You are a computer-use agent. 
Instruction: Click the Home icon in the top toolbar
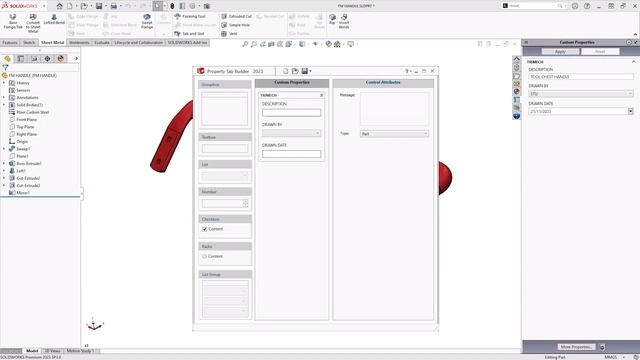click(x=60, y=6)
